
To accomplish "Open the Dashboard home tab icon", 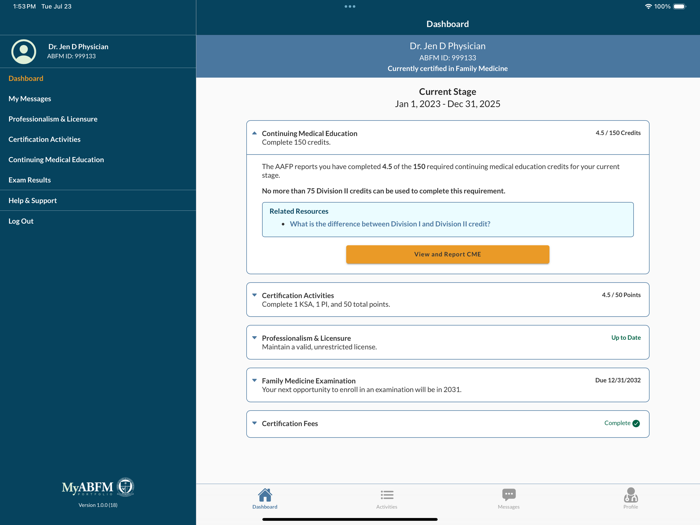I will coord(265,495).
